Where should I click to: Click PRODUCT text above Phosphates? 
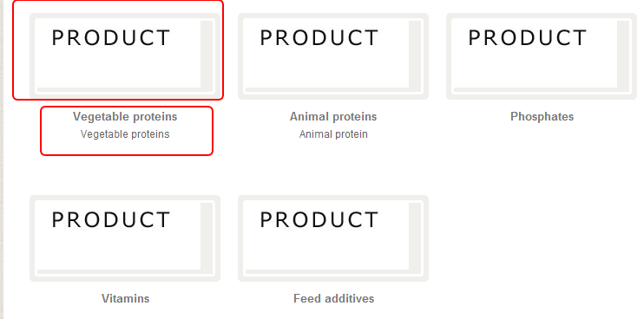(528, 38)
